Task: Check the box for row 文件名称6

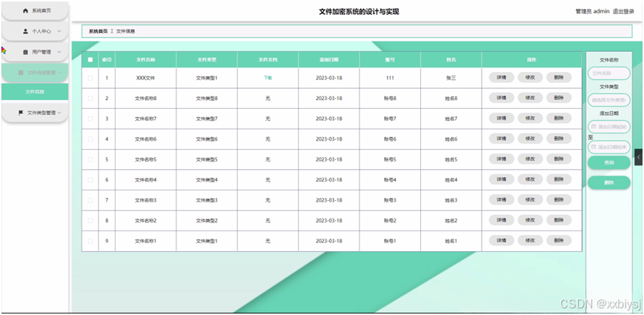Action: pos(90,139)
